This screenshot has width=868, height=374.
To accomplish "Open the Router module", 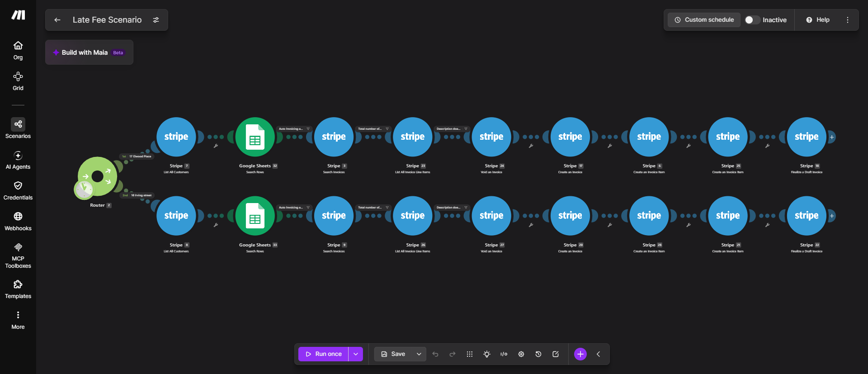I will 98,176.
